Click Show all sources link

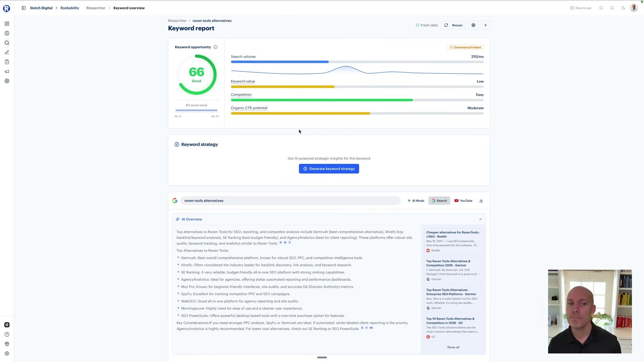click(453, 347)
